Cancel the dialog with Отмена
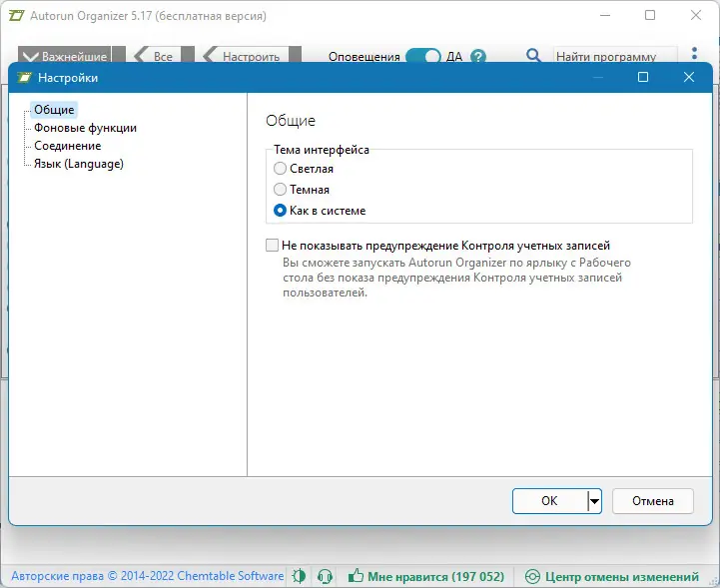720x588 pixels. [652, 501]
